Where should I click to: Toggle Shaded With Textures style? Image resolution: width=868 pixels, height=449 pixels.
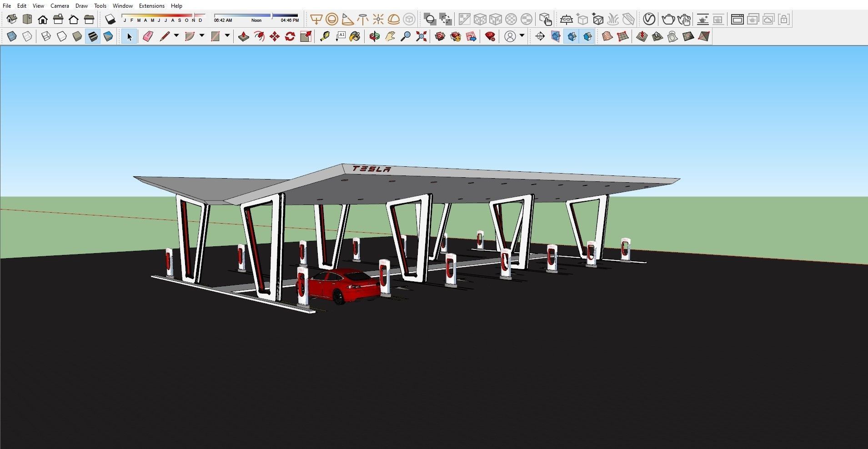93,36
